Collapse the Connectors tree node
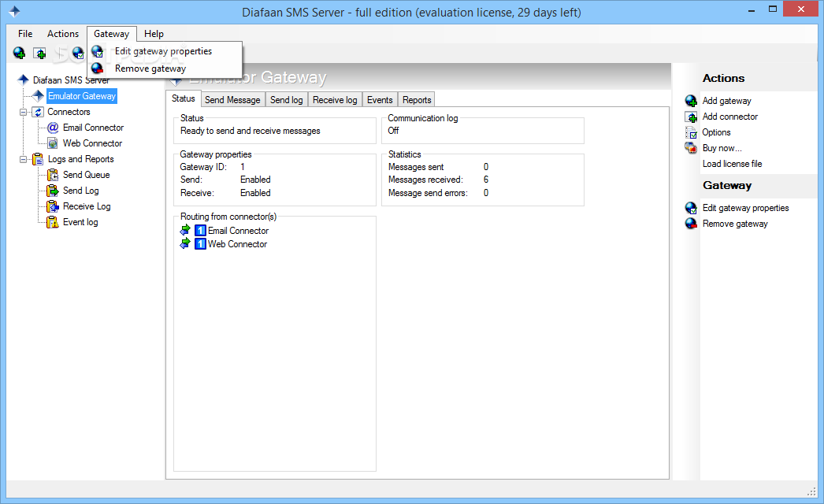This screenshot has width=824, height=504. click(x=23, y=112)
